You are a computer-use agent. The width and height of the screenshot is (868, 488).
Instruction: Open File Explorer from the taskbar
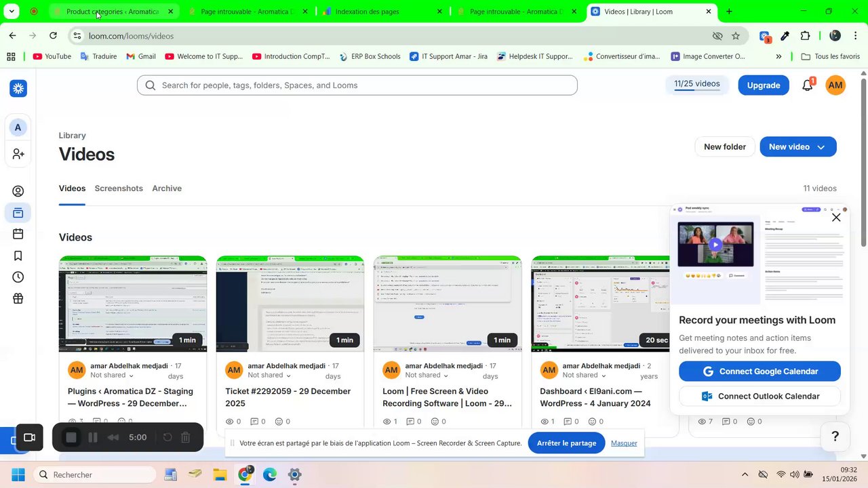click(220, 474)
